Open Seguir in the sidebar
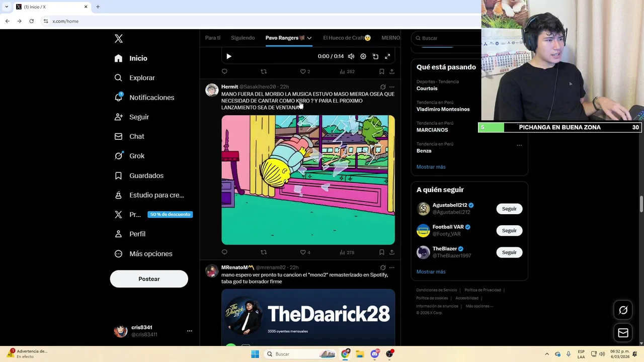This screenshot has width=644, height=362. (x=131, y=117)
